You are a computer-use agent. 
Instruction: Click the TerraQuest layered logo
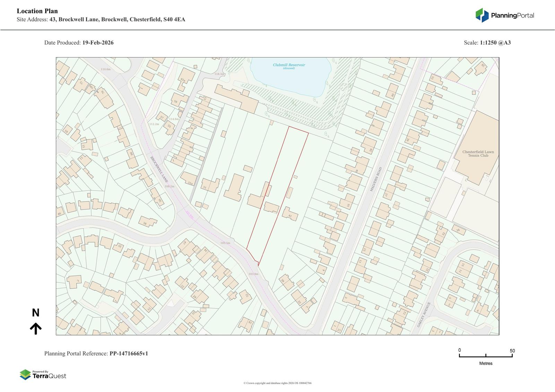pos(25,375)
